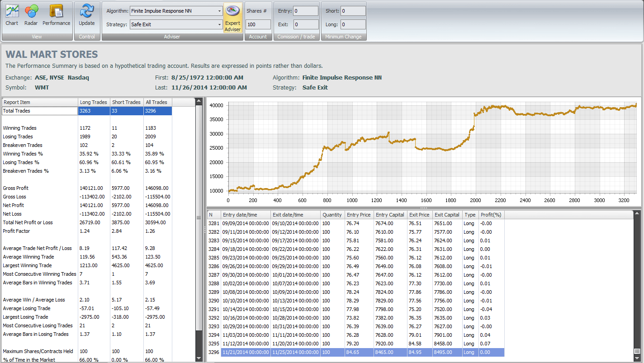644x363 pixels.
Task: Sort by the Type column header
Action: pos(470,215)
